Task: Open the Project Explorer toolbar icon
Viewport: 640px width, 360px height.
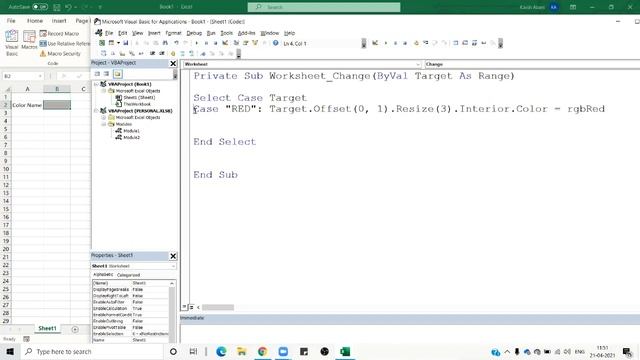Action: [x=236, y=43]
